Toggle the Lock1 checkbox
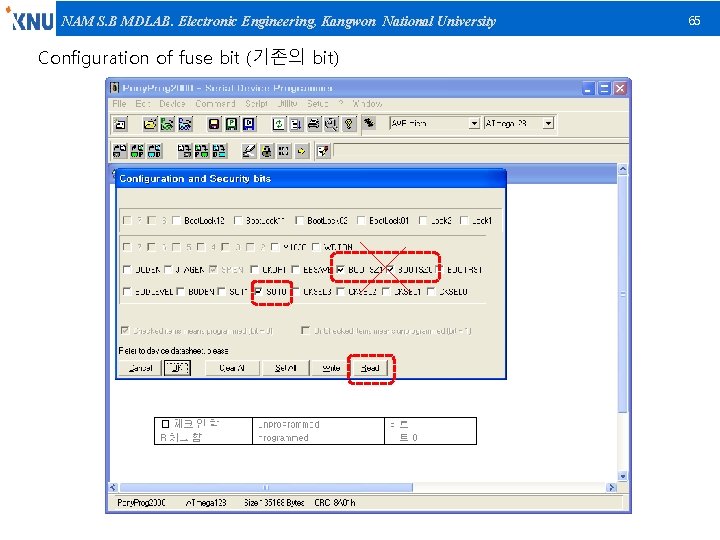 [x=464, y=221]
